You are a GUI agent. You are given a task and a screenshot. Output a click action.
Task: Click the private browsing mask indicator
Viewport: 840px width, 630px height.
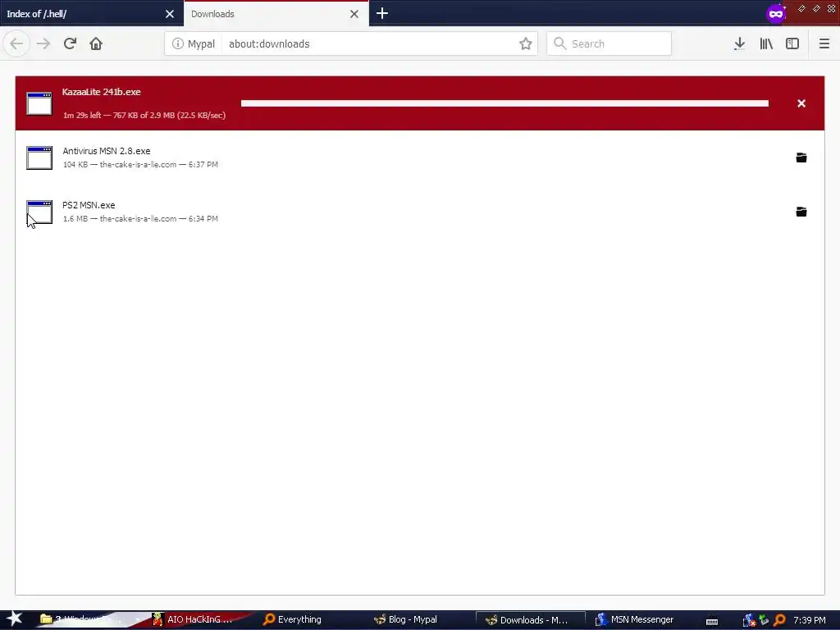click(776, 13)
